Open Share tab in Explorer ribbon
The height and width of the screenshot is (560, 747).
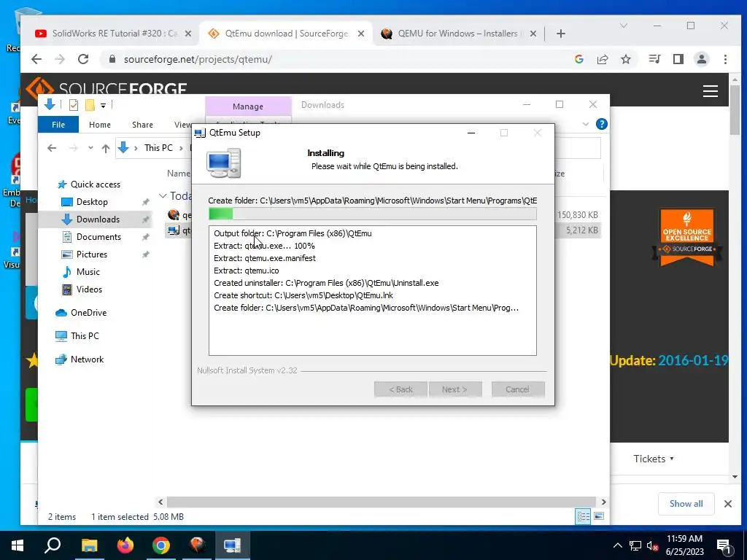pyautogui.click(x=142, y=124)
